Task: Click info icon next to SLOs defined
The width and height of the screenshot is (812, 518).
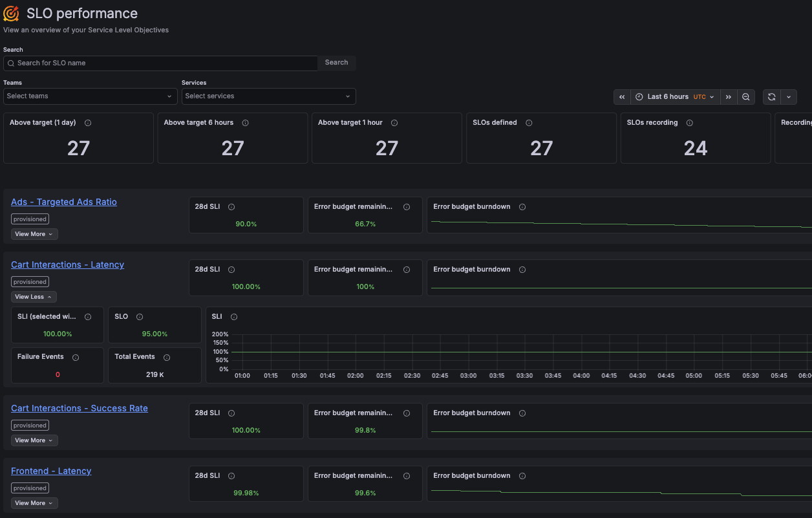Action: tap(529, 123)
